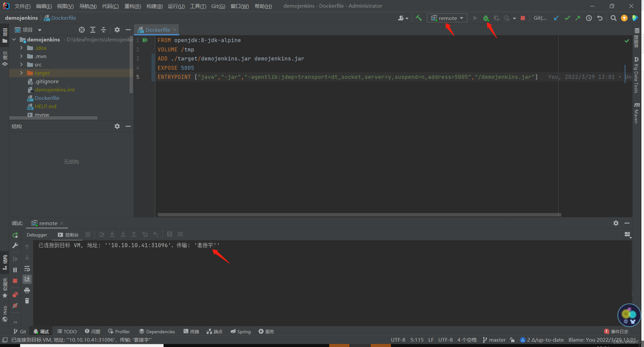Click UTF-8 encoding in status bar

point(445,340)
